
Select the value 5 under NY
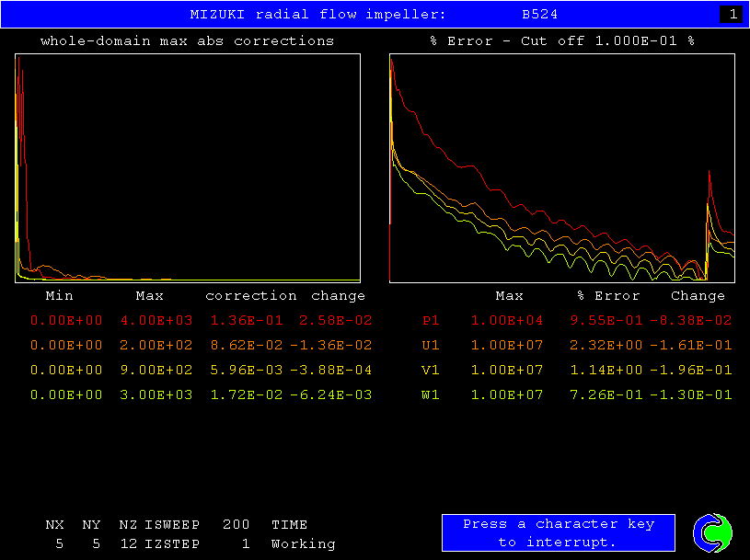[96, 543]
